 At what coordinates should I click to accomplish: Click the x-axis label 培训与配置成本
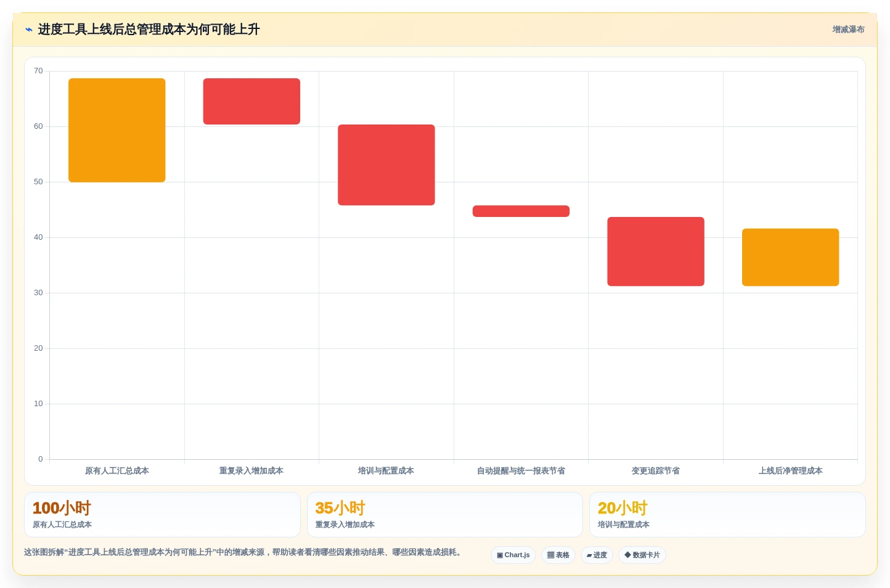(x=386, y=471)
